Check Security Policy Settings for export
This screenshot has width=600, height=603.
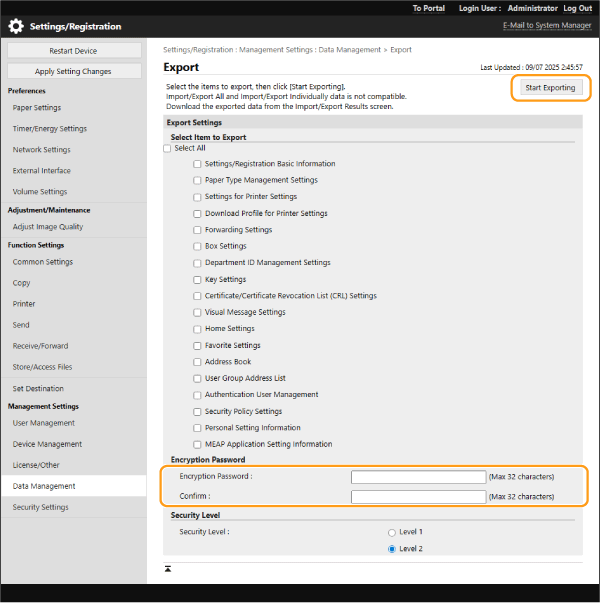(198, 411)
